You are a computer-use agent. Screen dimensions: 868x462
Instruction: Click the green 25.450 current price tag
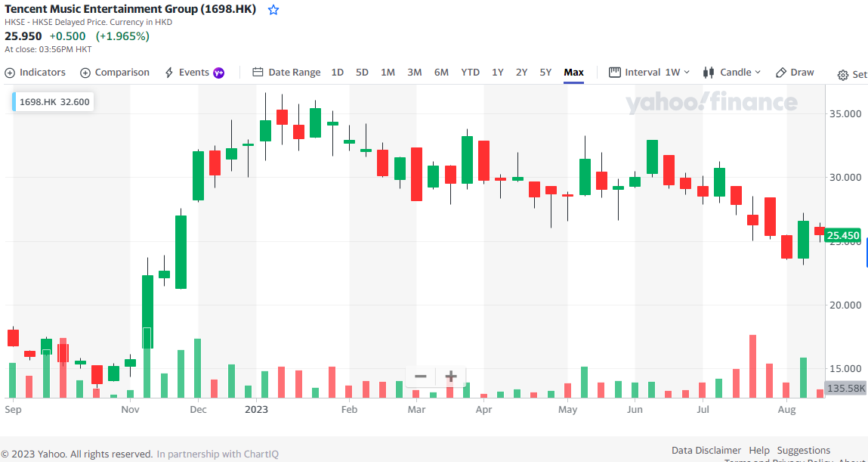[x=842, y=235]
